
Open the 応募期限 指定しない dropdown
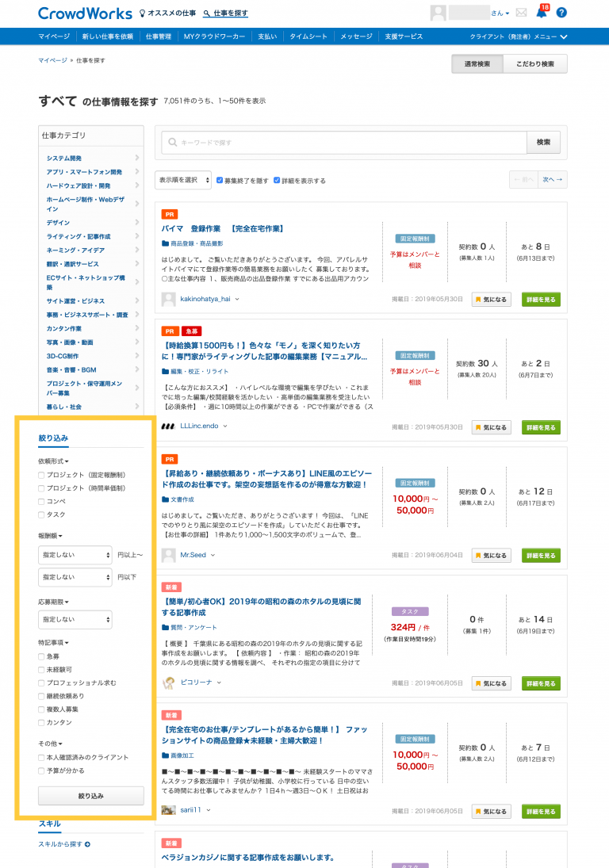coord(75,619)
